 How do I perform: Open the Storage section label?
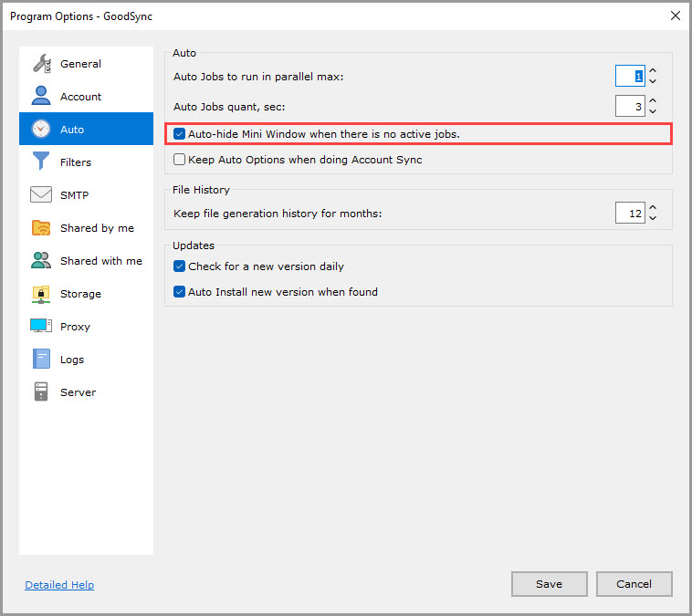click(80, 294)
